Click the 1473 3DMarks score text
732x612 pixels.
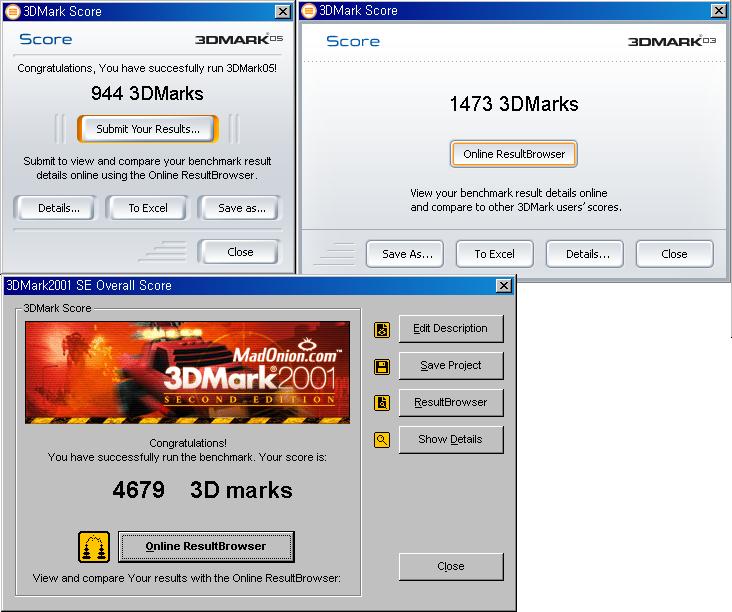pyautogui.click(x=514, y=104)
